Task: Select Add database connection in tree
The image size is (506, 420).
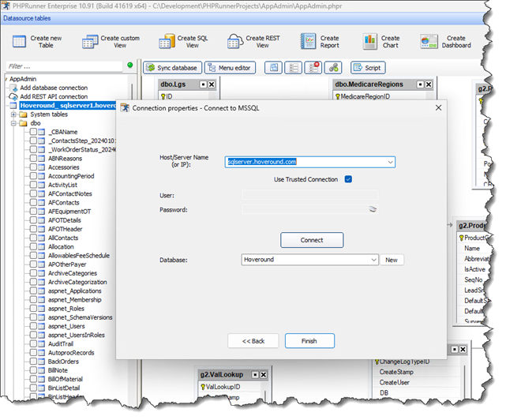Action: [x=54, y=88]
